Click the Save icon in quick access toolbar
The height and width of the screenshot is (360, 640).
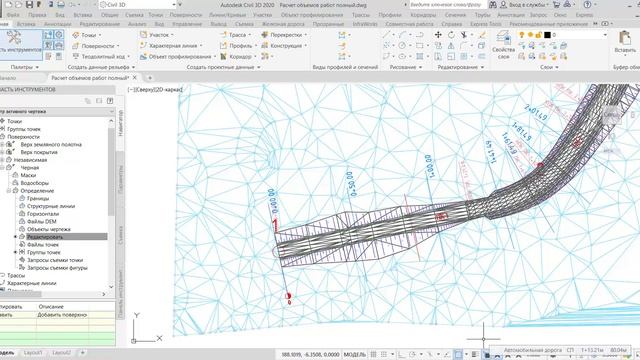coord(29,4)
